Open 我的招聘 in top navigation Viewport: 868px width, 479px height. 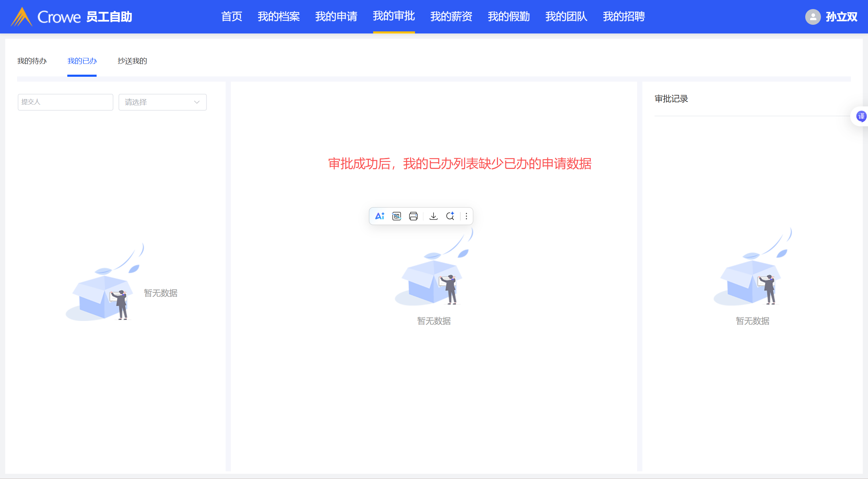(624, 16)
